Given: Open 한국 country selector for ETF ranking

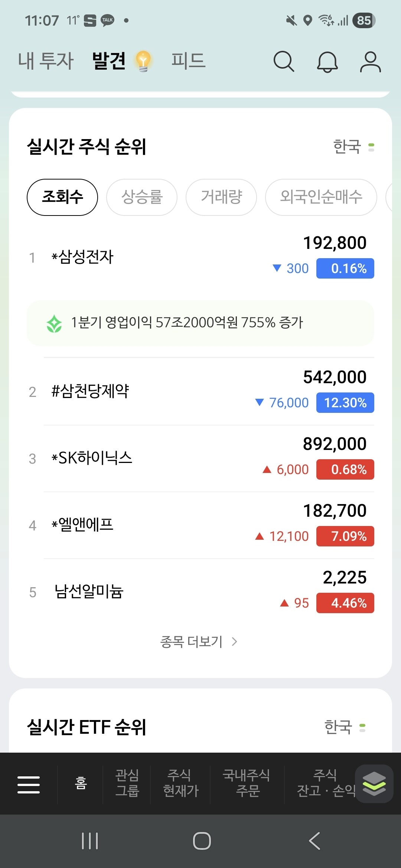Looking at the screenshot, I should pyautogui.click(x=345, y=727).
